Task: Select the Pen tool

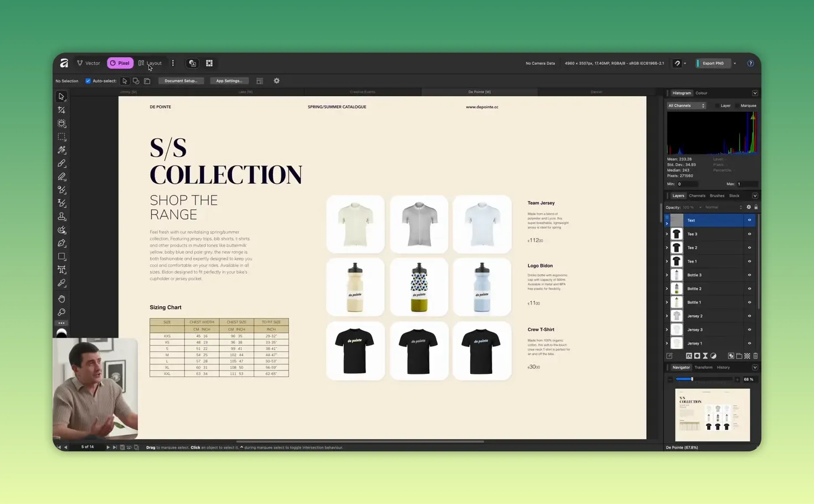Action: pos(61,243)
